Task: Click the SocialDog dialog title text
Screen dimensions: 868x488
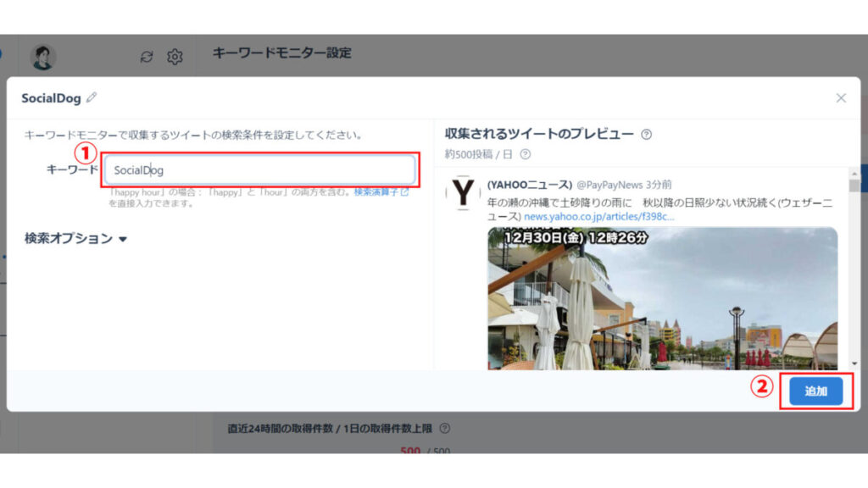Action: click(x=51, y=98)
